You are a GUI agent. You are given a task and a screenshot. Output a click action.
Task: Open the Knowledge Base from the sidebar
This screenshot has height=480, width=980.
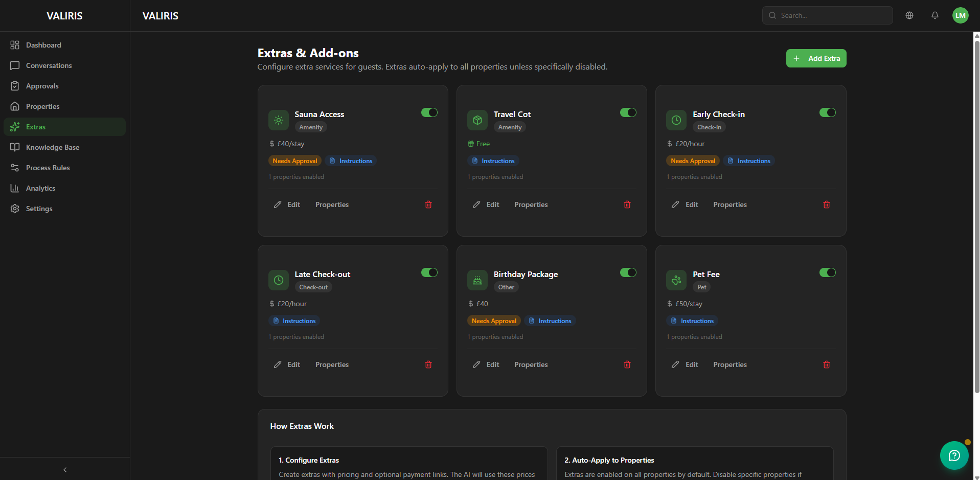(52, 147)
